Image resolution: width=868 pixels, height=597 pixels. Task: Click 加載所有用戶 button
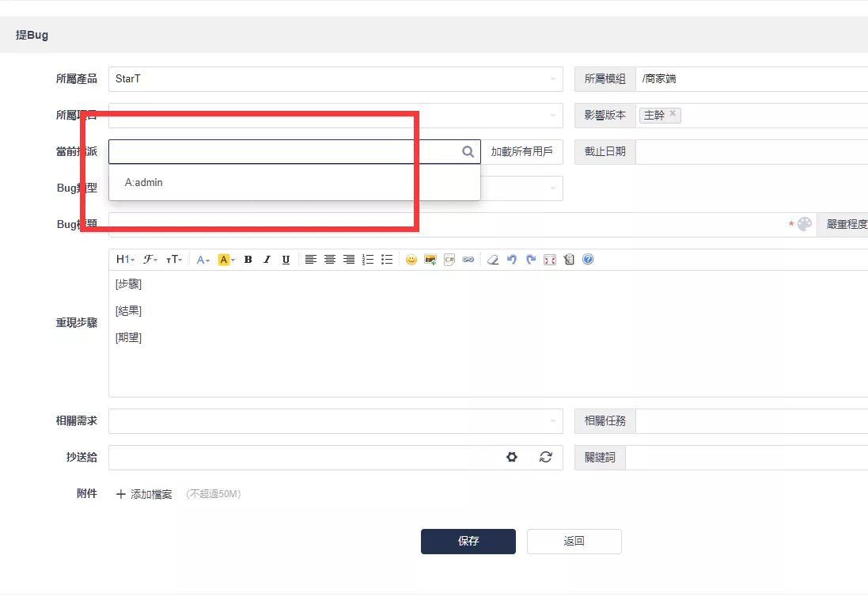521,152
